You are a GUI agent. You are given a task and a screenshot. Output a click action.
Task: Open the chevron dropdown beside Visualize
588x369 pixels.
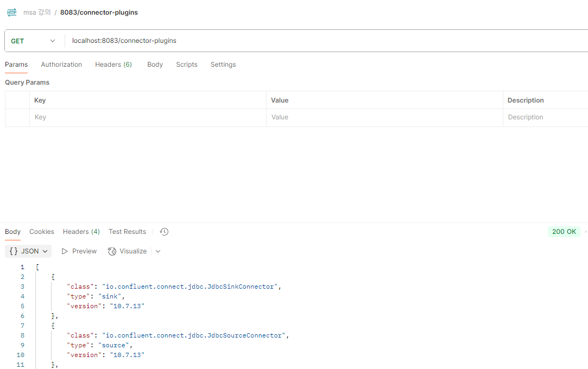158,251
